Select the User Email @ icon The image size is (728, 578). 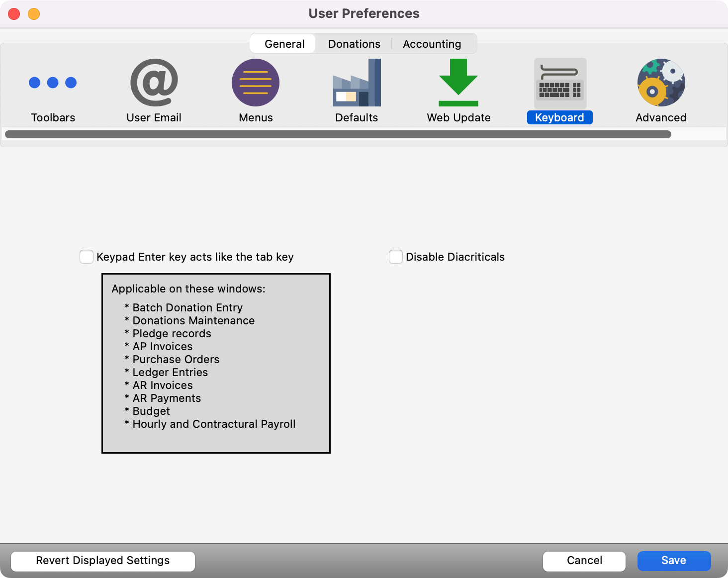(154, 83)
